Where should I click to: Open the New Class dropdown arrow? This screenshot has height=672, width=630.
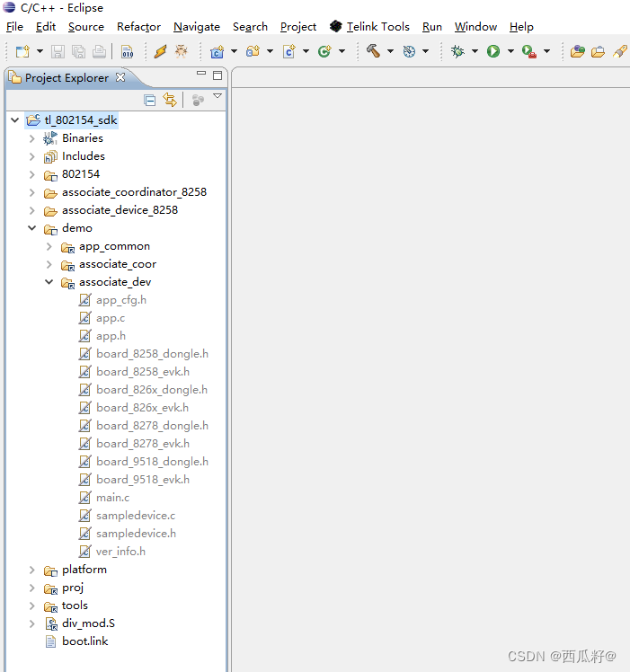(x=342, y=51)
